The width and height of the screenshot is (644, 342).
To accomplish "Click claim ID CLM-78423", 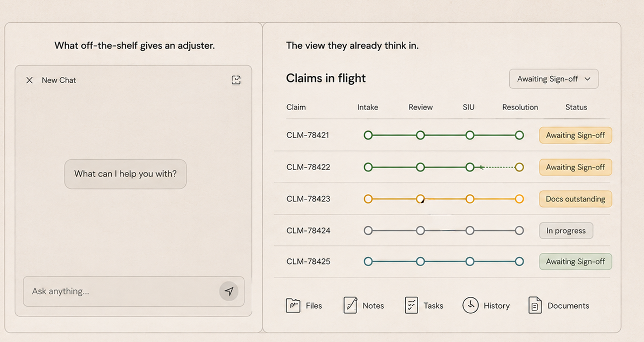I will click(308, 199).
